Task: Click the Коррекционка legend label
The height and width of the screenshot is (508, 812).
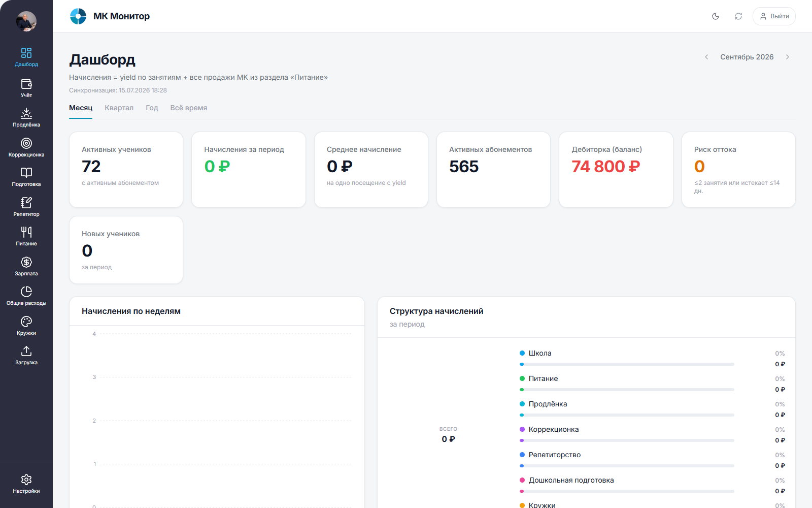Action: [x=554, y=429]
